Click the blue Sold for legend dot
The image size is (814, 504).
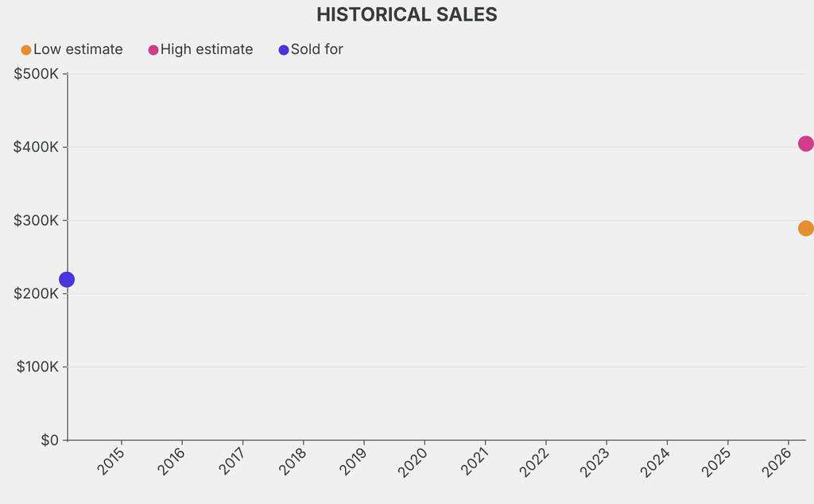[284, 50]
